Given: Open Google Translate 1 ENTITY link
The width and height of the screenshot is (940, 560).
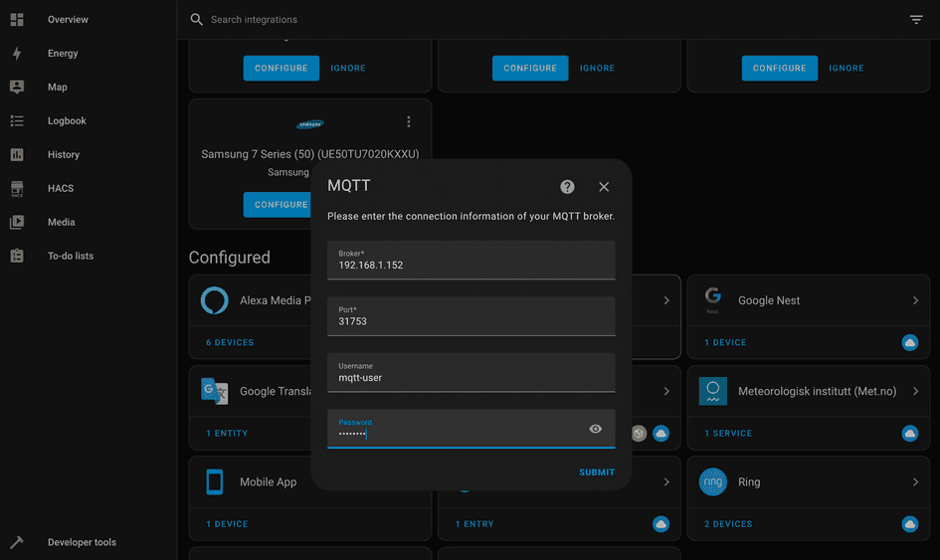Looking at the screenshot, I should 227,433.
